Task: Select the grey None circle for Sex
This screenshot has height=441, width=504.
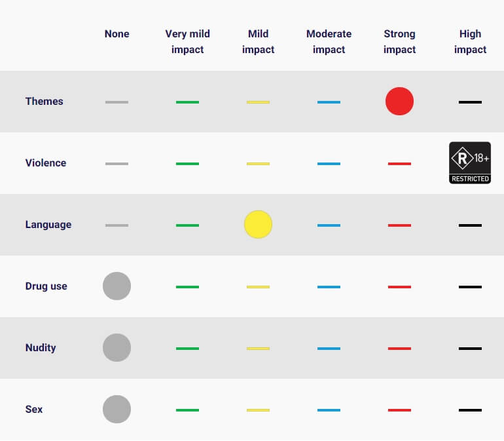Action: [x=117, y=410]
